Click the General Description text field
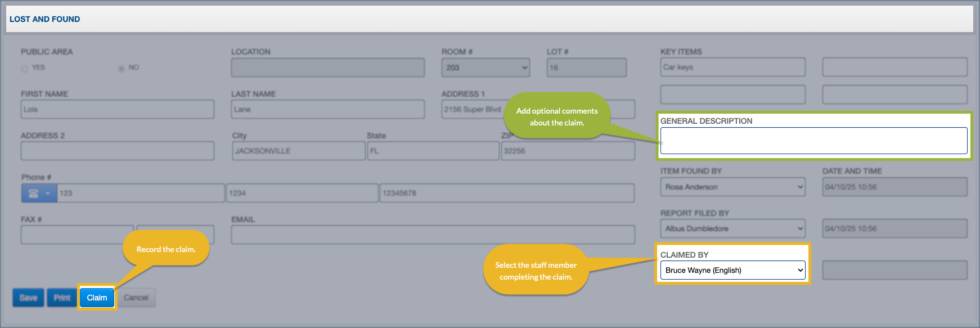The height and width of the screenshot is (328, 980). (813, 141)
